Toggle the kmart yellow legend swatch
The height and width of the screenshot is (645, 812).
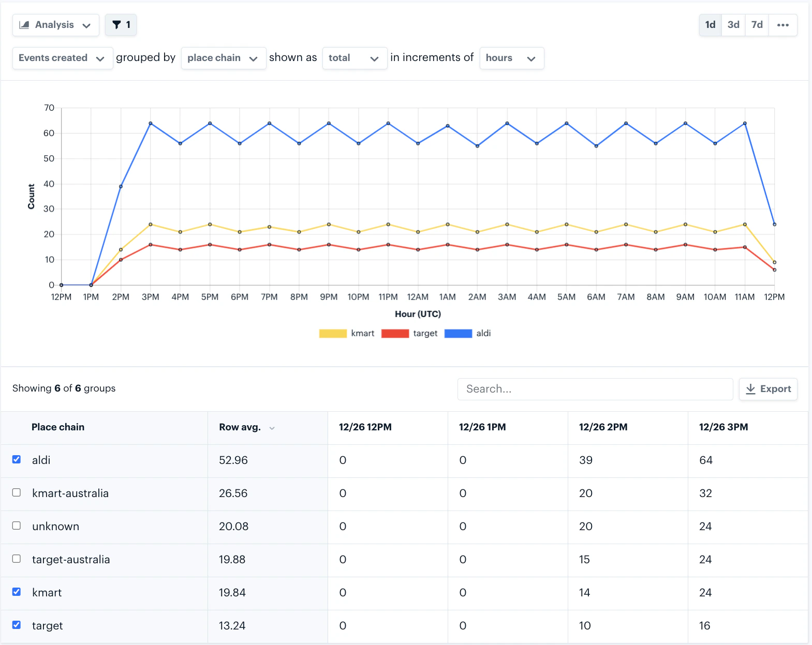click(333, 334)
